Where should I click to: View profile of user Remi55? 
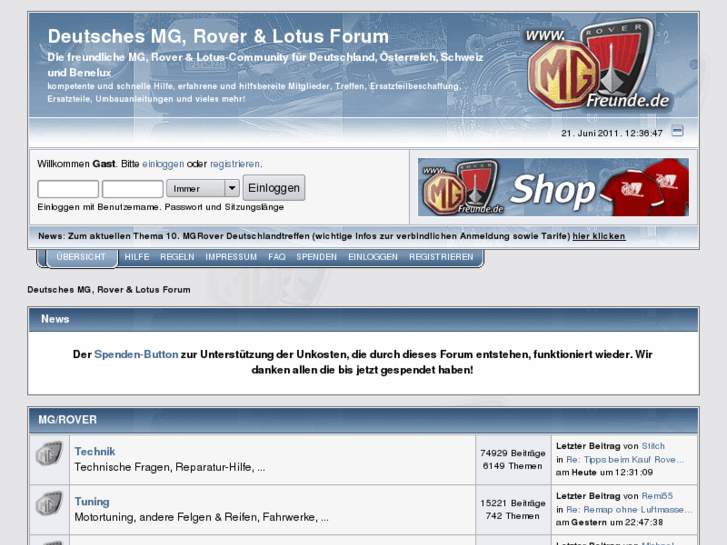(x=657, y=496)
